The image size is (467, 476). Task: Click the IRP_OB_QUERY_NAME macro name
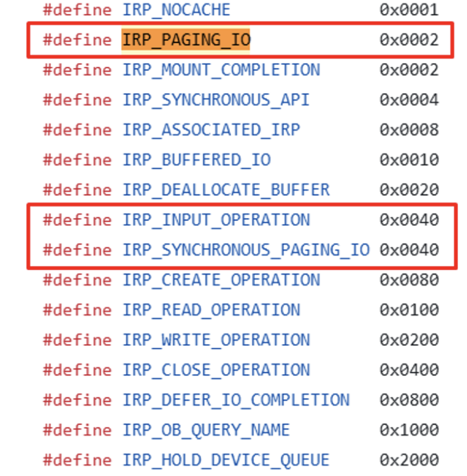click(x=206, y=430)
